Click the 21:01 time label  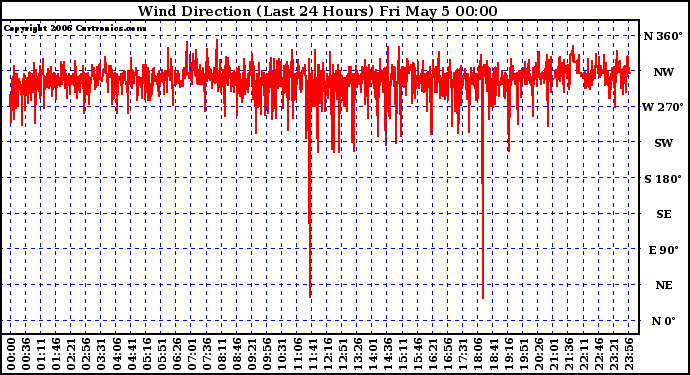(553, 354)
